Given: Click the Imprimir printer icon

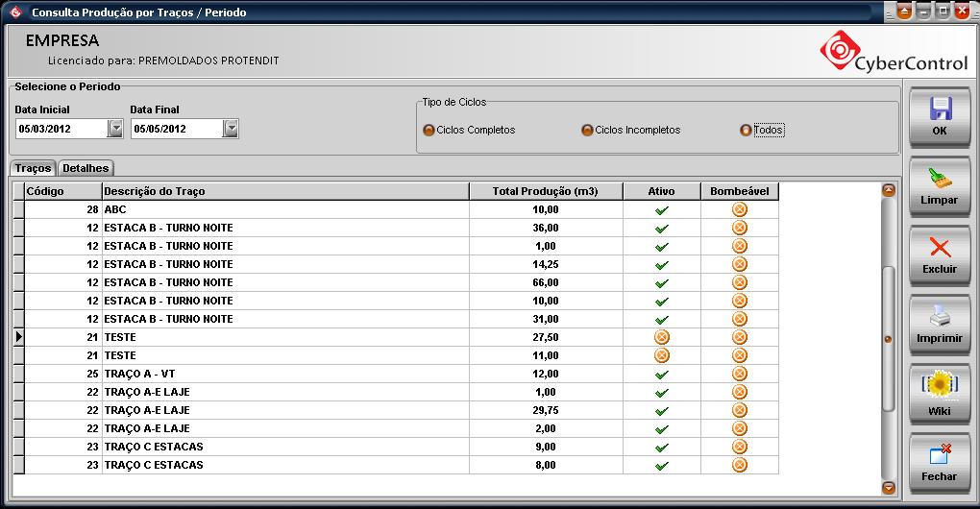Looking at the screenshot, I should click(939, 317).
